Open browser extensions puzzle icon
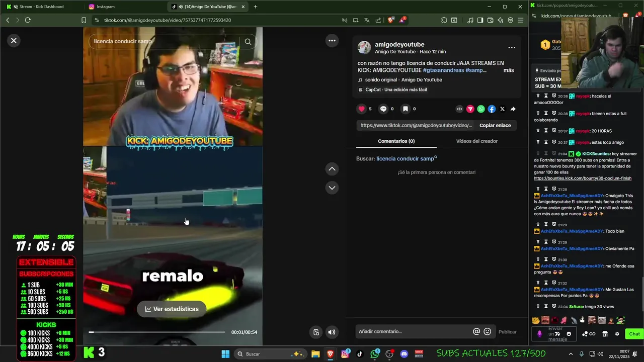This screenshot has width=644, height=362. point(444,20)
